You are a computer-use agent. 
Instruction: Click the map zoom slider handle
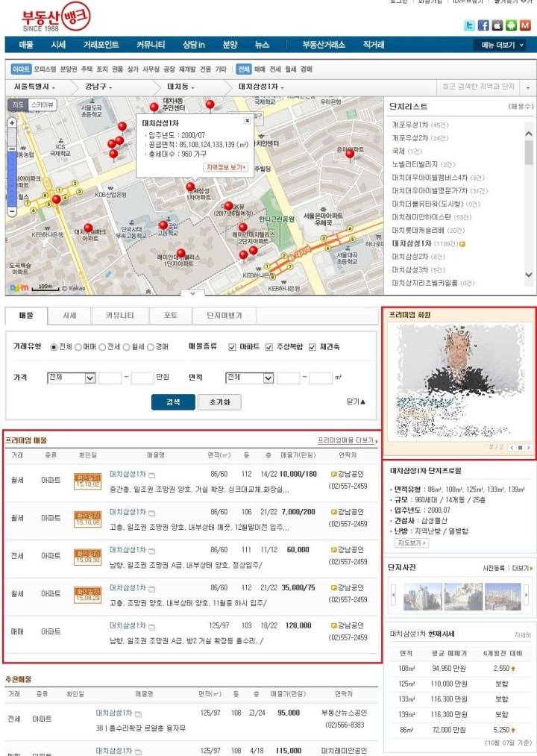12,149
